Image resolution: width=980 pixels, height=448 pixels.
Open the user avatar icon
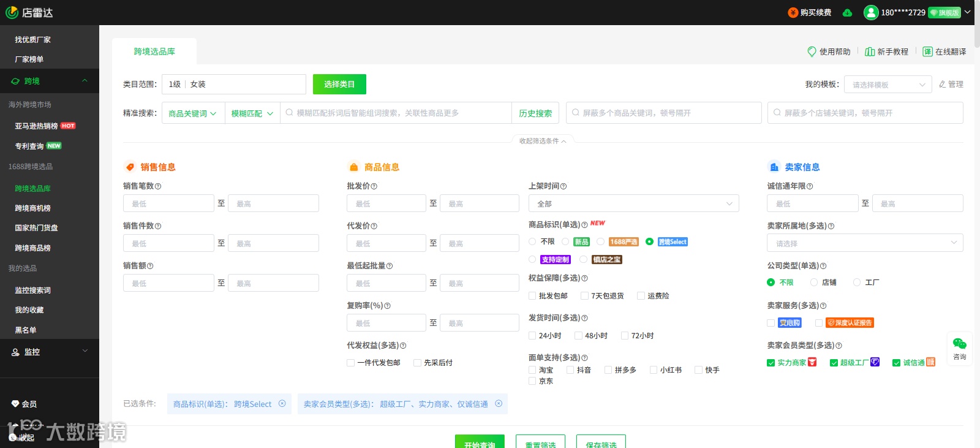point(871,12)
